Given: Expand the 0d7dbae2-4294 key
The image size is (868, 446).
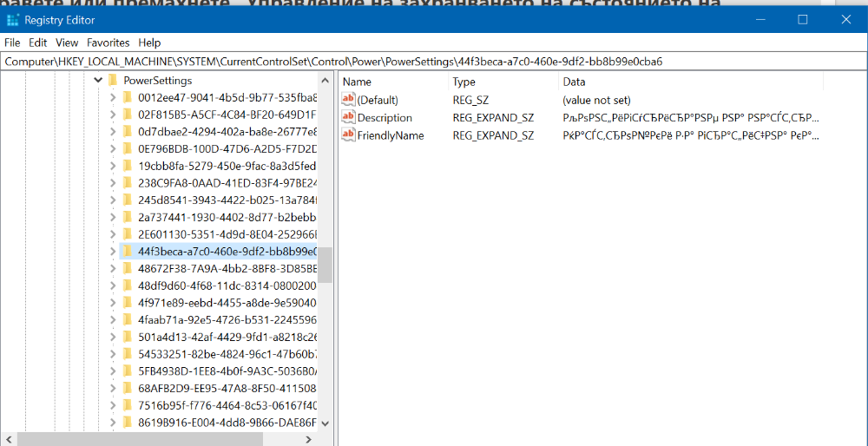Looking at the screenshot, I should pos(113,132).
